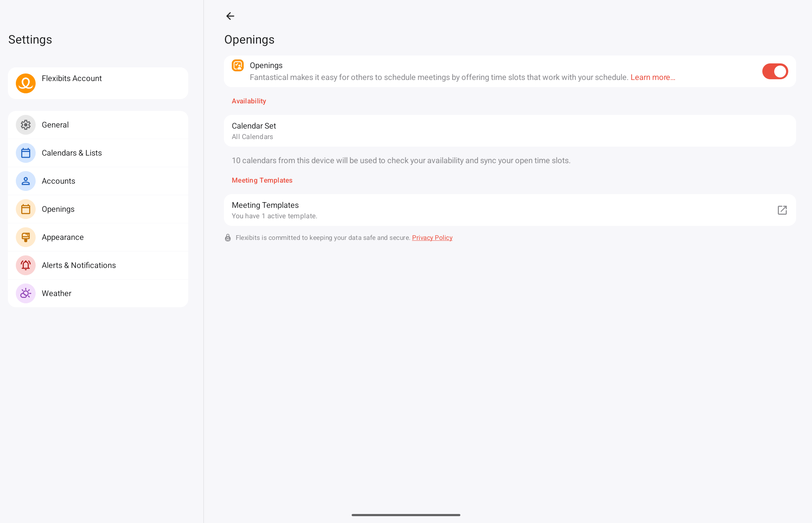Screen dimensions: 812x523
Task: Open Alerts & Notifications label
Action: click(79, 265)
